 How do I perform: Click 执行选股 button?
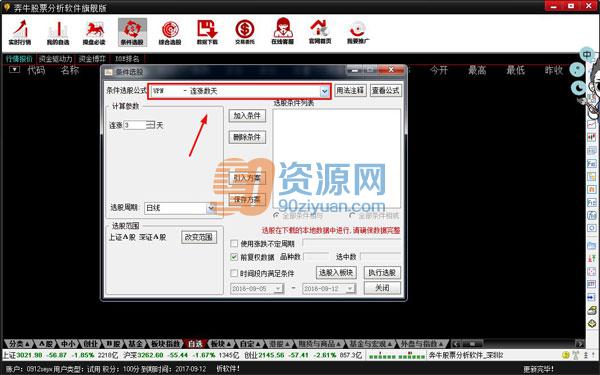click(382, 273)
